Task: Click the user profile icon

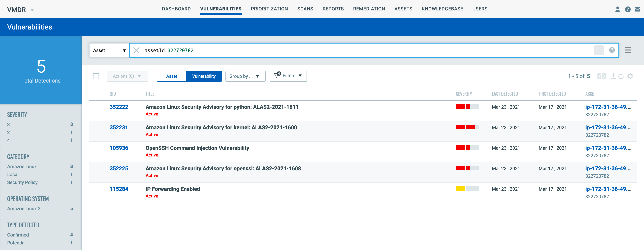Action: 618,9
